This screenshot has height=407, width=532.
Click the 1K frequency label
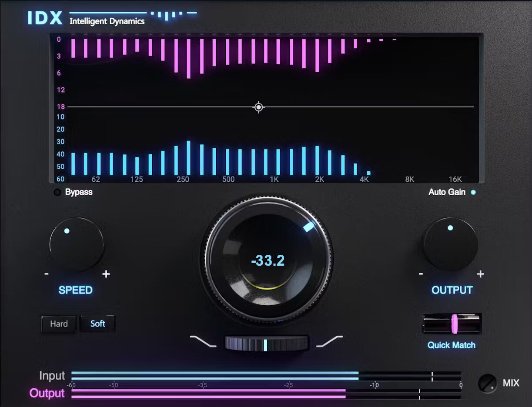(274, 179)
